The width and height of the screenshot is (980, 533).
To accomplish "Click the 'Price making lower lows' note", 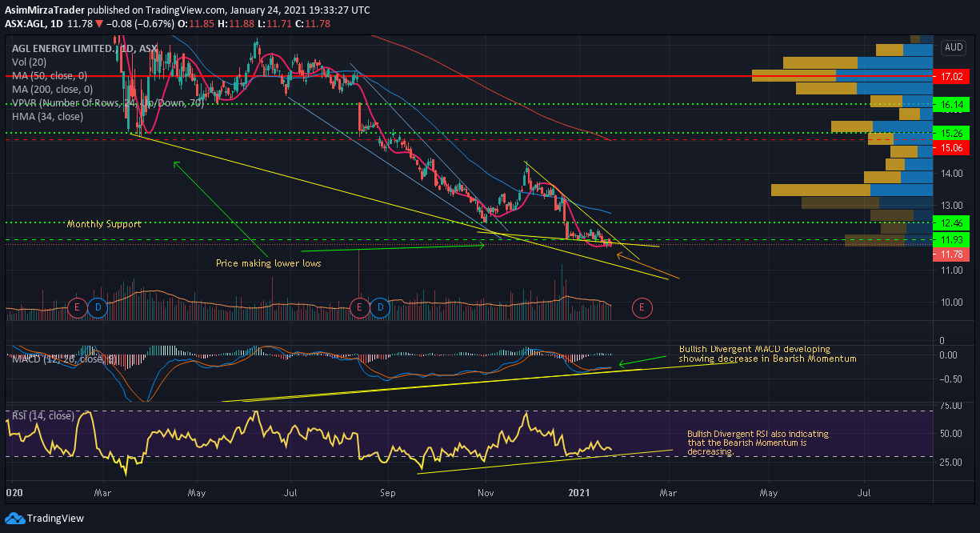I will (x=268, y=263).
